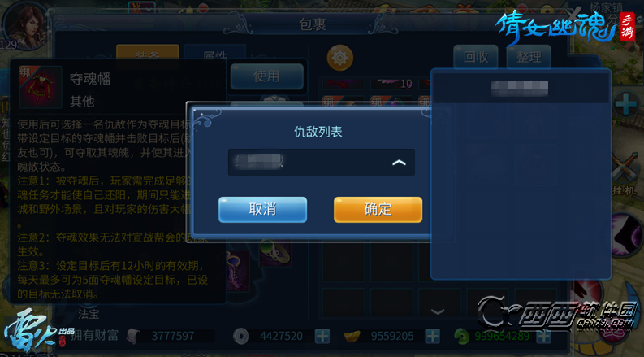Screen dimensions: 644x357
Task: Open the enemy name combo box
Action: 321,163
